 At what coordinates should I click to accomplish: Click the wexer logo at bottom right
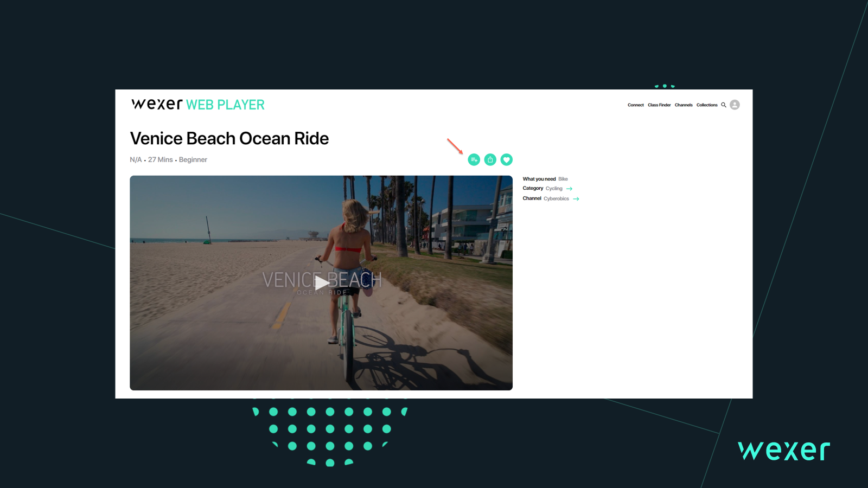point(783,451)
